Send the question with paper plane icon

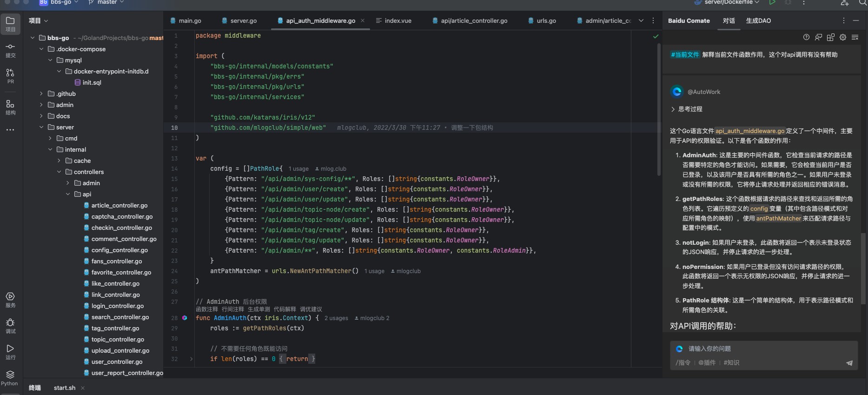pos(849,363)
